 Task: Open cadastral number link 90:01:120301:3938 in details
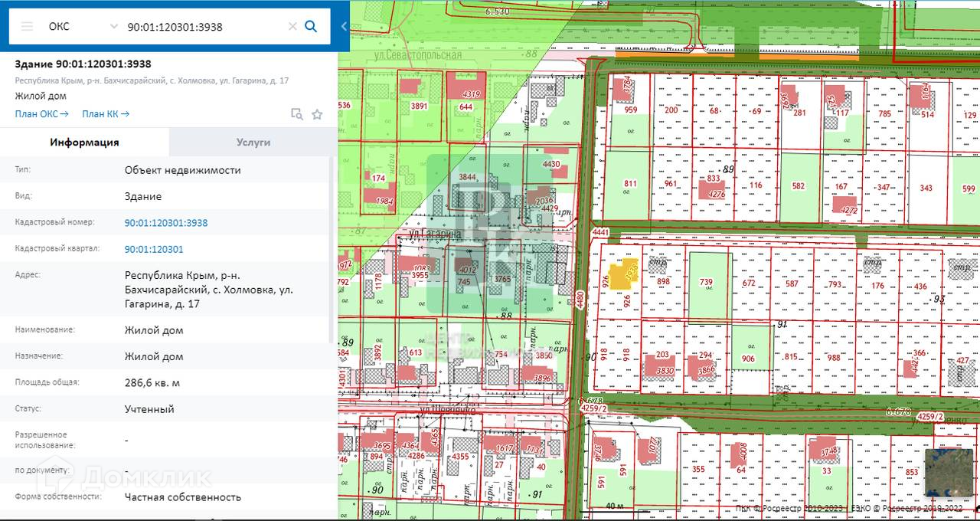[x=165, y=223]
